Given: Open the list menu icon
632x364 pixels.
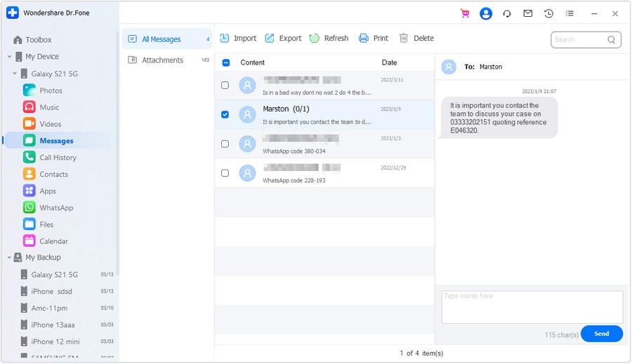Looking at the screenshot, I should (x=570, y=14).
